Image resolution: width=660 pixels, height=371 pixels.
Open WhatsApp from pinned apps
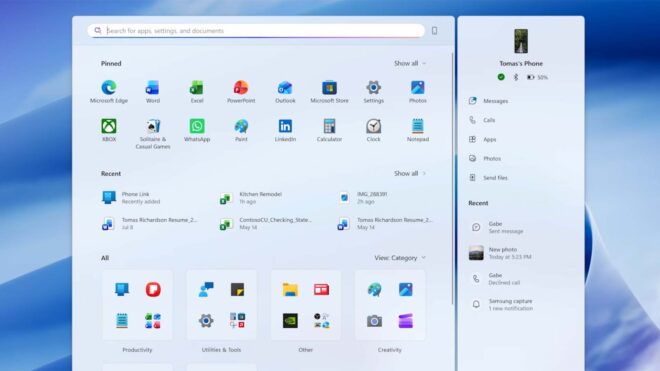click(x=197, y=130)
